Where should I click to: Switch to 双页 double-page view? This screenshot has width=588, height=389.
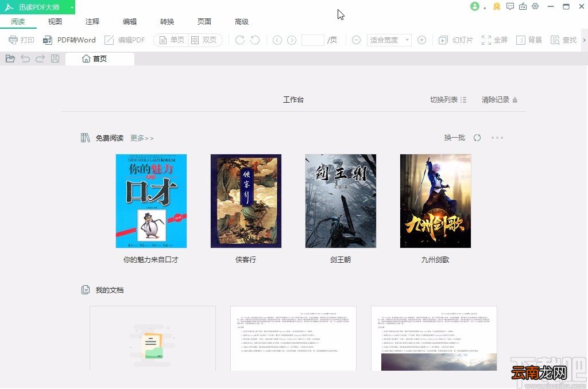coord(204,40)
